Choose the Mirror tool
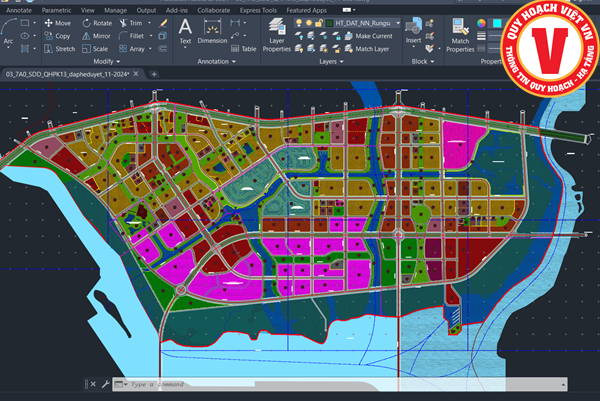 [96, 36]
